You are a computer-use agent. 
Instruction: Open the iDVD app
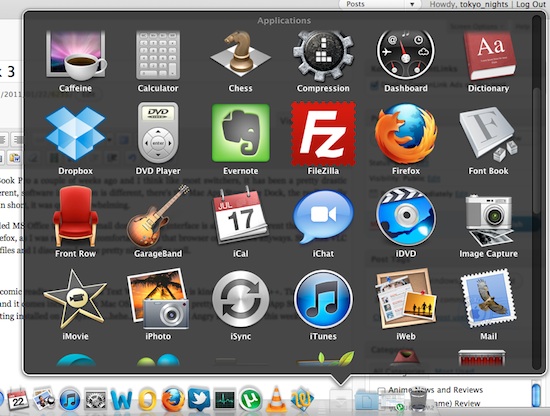(405, 216)
